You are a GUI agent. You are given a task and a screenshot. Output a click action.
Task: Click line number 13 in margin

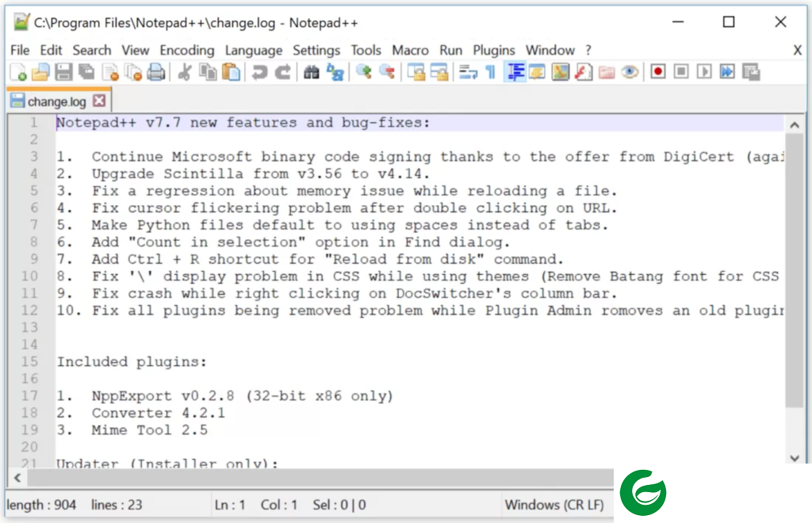(x=29, y=327)
